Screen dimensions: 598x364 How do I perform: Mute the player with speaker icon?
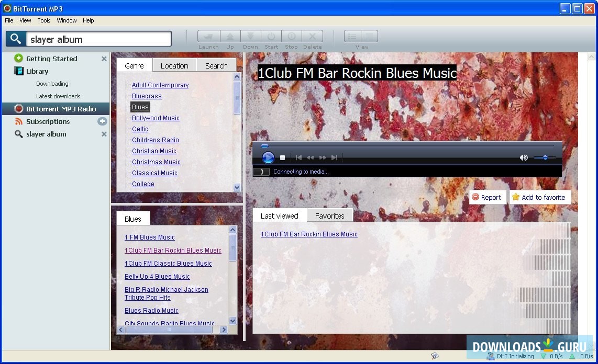[x=524, y=157]
